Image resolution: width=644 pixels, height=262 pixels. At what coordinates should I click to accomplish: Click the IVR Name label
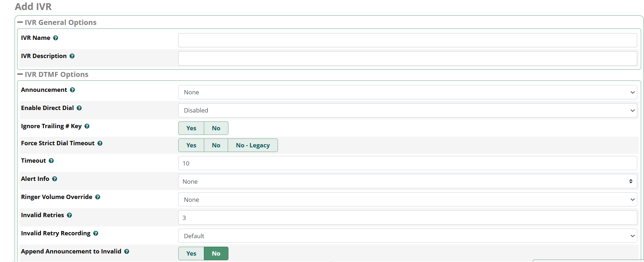coord(36,38)
